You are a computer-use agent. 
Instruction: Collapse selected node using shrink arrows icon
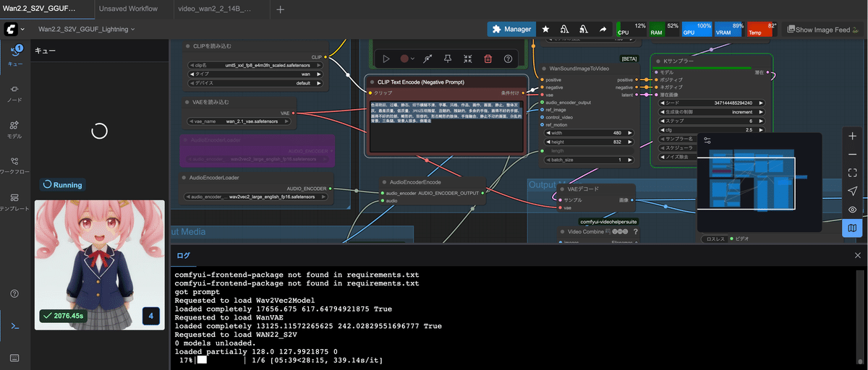click(468, 59)
